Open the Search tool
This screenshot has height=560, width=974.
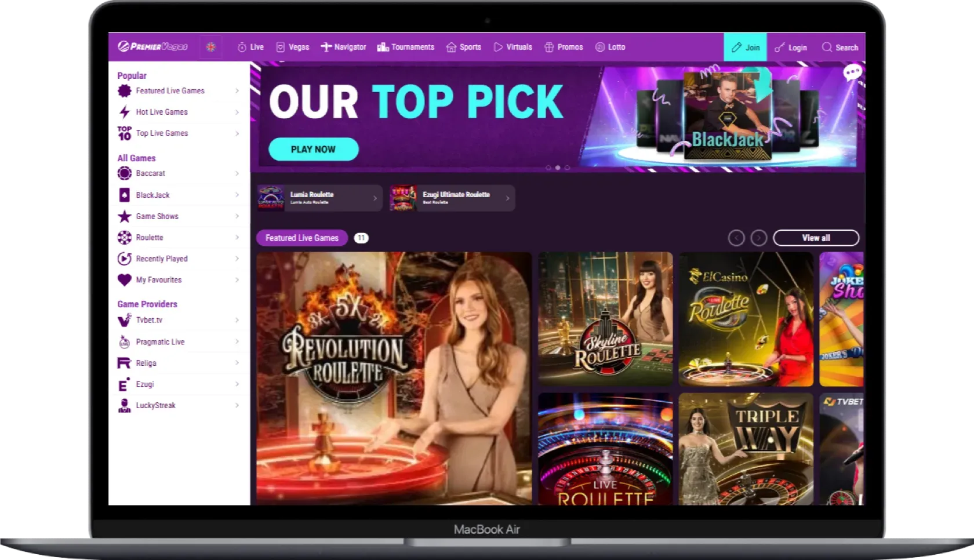pyautogui.click(x=840, y=48)
